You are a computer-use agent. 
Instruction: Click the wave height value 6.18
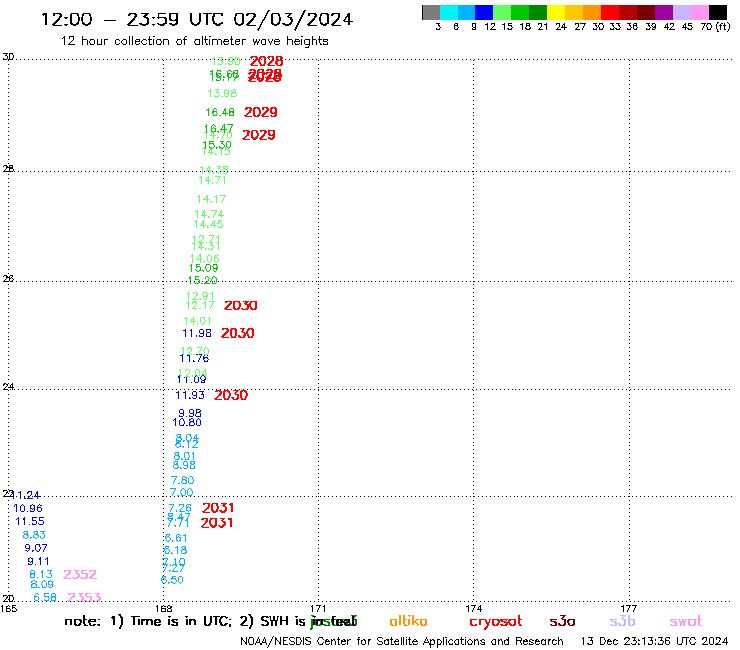176,550
